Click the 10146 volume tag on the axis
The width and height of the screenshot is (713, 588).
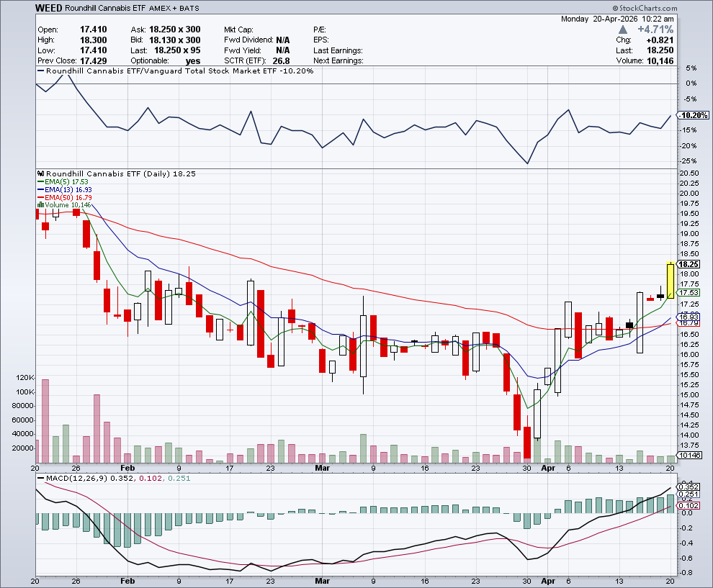coord(690,456)
